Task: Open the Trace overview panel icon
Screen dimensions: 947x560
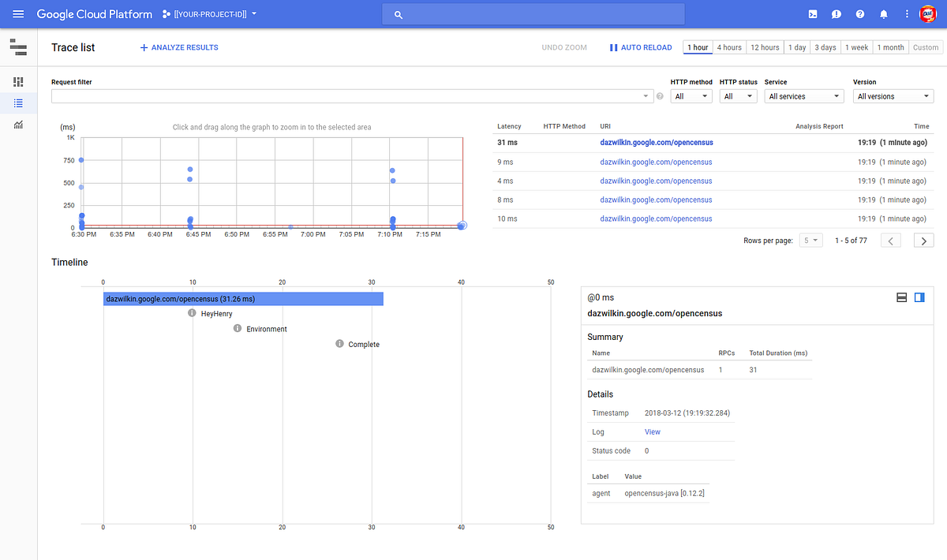Action: tap(17, 81)
